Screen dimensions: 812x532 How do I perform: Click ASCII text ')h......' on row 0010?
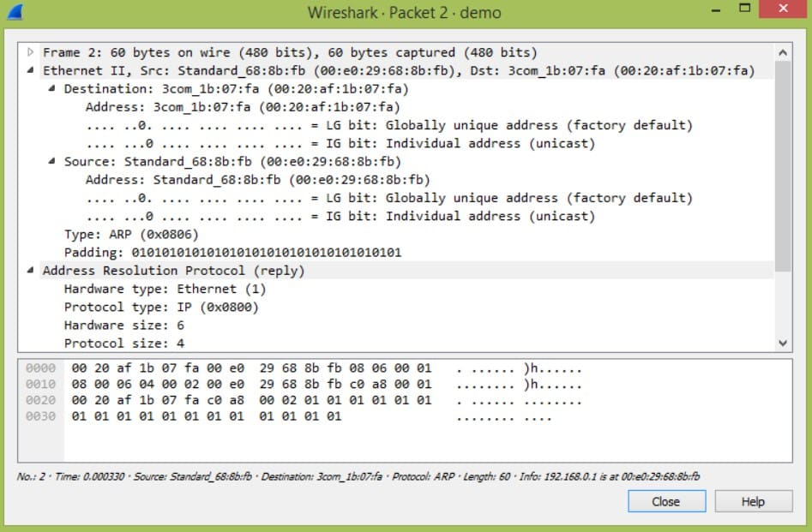pos(553,385)
